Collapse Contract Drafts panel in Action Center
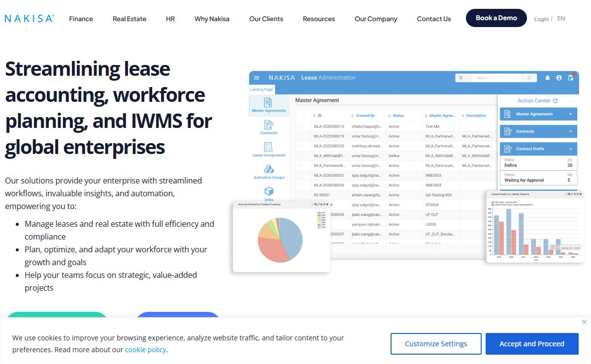Image resolution: width=591 pixels, height=364 pixels. click(x=571, y=149)
